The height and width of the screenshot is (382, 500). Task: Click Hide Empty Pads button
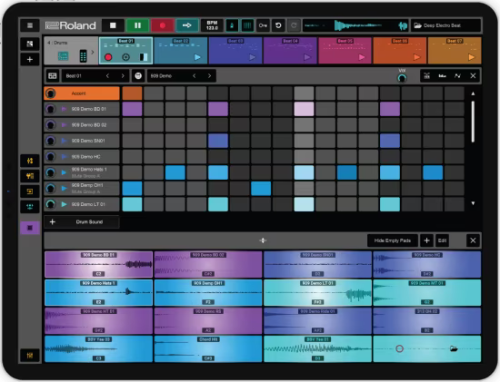pos(392,240)
